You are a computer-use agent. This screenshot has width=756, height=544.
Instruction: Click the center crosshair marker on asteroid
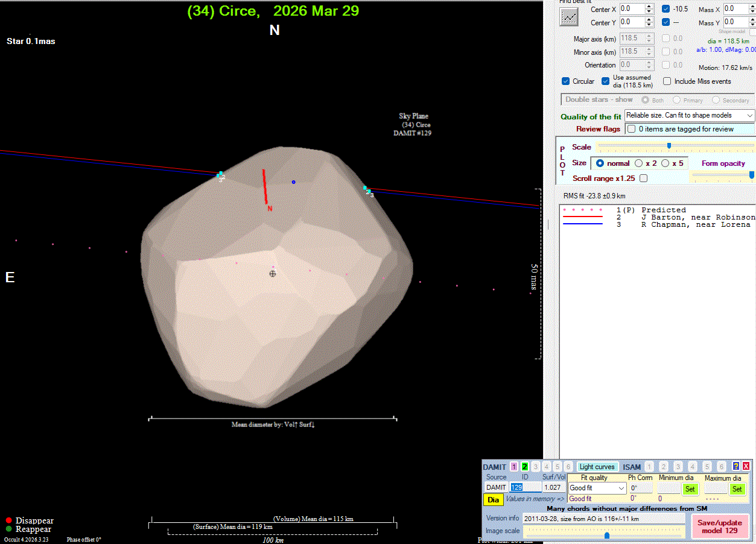273,273
